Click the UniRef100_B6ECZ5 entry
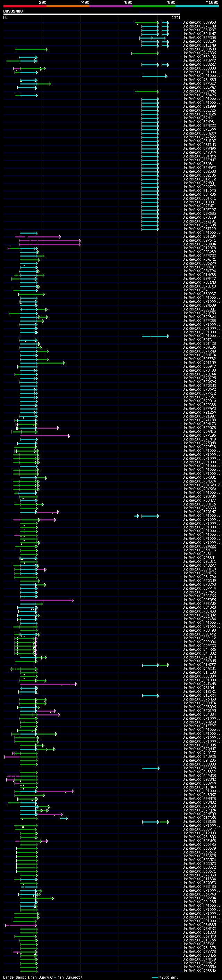222x980 pixels. coord(199,110)
